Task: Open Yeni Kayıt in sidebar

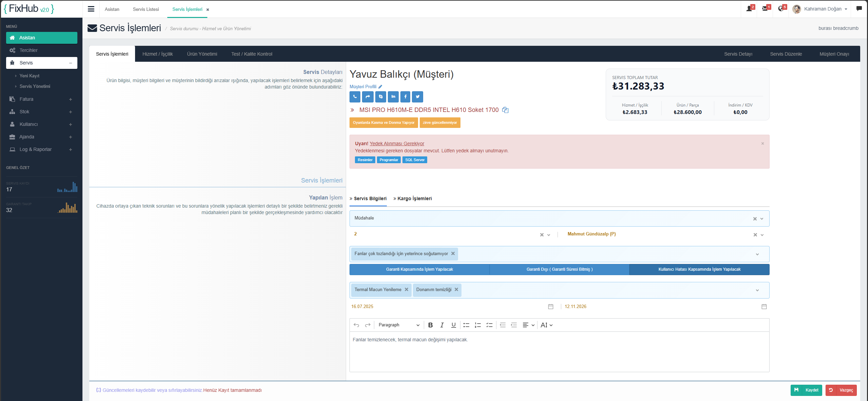Action: (x=30, y=76)
